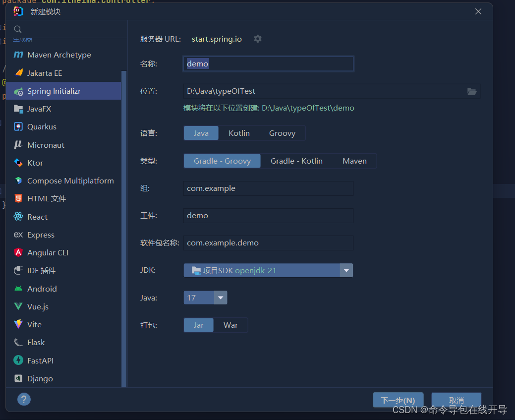Open server URL settings gear

click(x=258, y=39)
